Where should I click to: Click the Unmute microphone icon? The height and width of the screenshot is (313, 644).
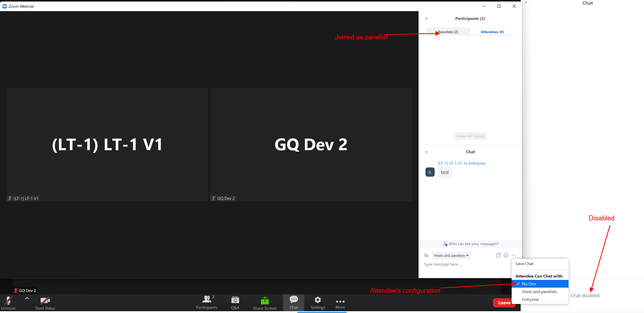[8, 300]
